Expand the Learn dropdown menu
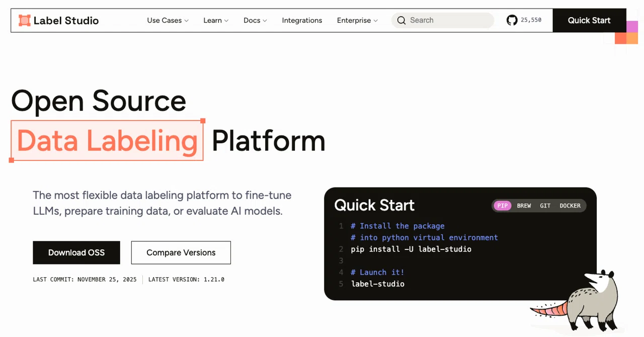This screenshot has height=337, width=644. [x=216, y=20]
